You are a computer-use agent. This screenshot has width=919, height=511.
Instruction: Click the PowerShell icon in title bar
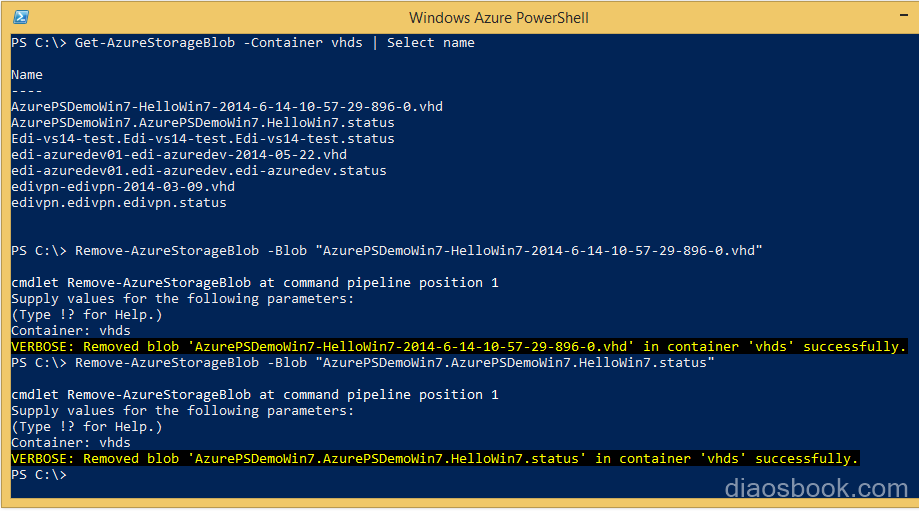coord(21,17)
